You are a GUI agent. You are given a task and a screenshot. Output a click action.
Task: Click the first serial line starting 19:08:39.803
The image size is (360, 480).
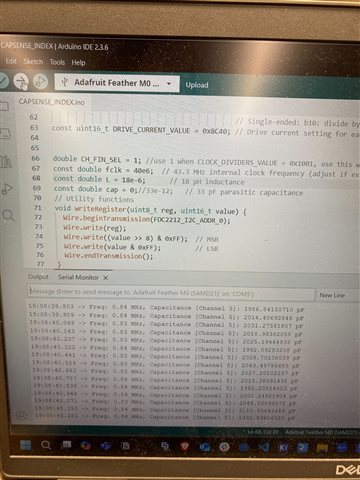(x=166, y=308)
